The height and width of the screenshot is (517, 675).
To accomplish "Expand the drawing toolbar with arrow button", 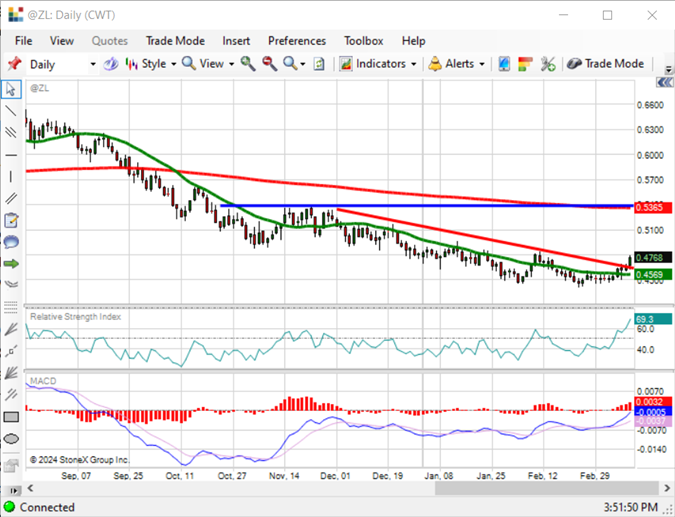I will click(x=14, y=491).
